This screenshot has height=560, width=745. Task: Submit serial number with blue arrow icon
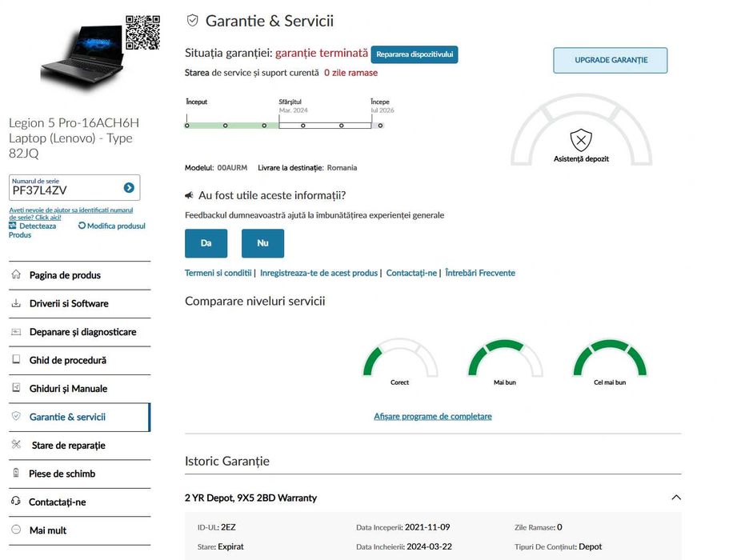(x=129, y=188)
